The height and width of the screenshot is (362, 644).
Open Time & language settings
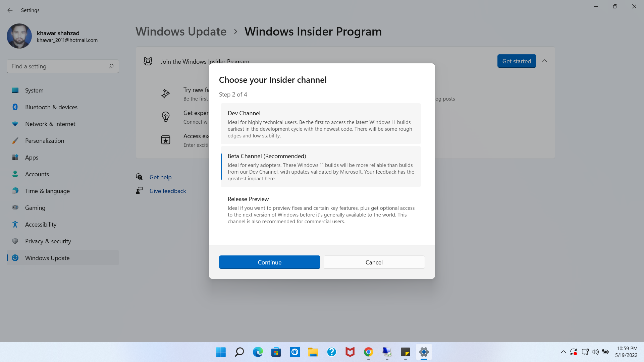coord(63,191)
